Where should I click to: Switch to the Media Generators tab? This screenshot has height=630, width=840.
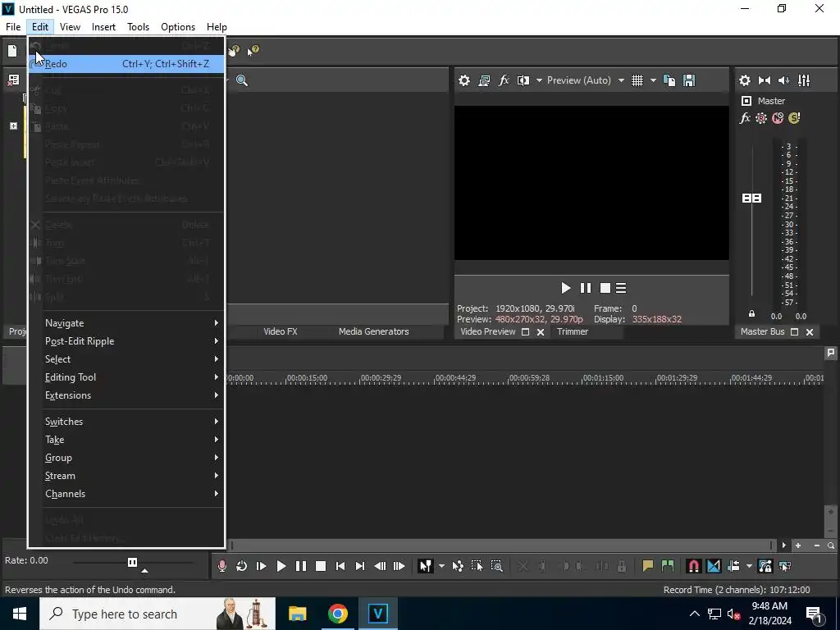[373, 331]
